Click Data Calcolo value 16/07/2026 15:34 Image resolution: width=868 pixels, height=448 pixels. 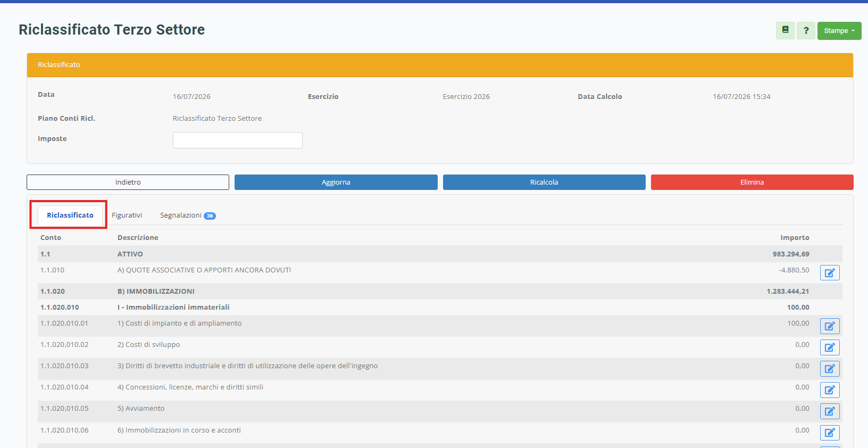click(741, 96)
